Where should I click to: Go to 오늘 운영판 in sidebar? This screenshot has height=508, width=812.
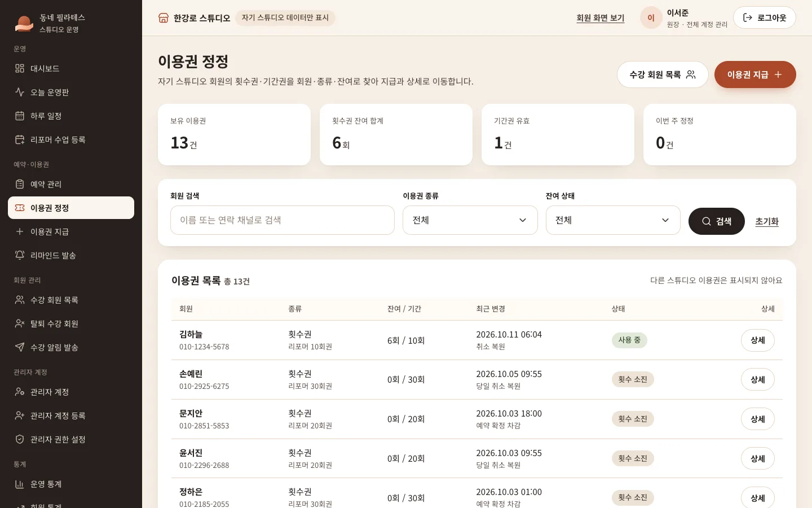pyautogui.click(x=71, y=92)
